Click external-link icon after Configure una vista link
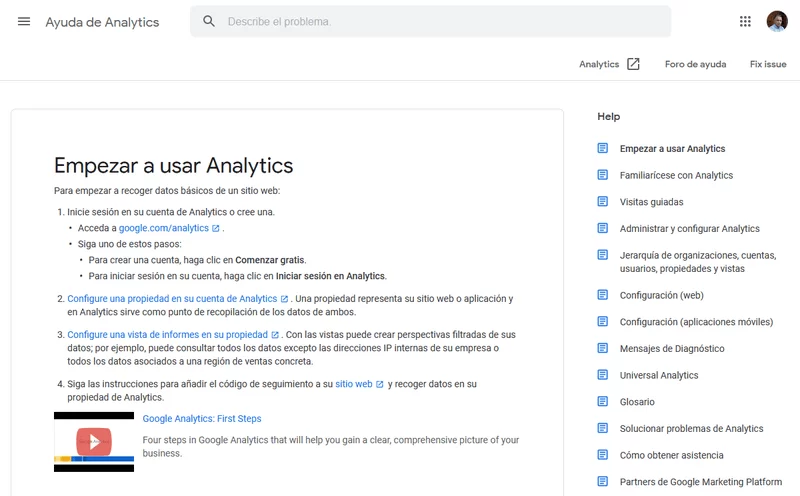Screen dimensions: 800x496 coord(275,335)
